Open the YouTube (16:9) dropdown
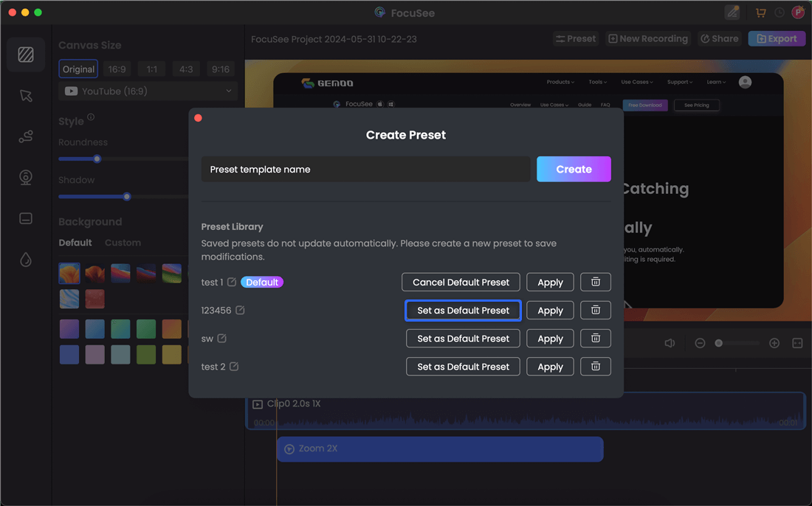812x506 pixels. 148,91
